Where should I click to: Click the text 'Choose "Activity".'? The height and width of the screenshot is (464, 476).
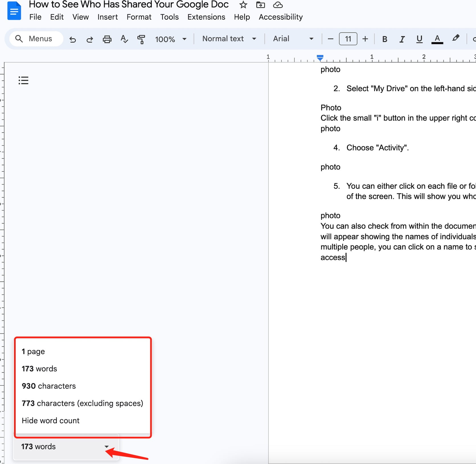(x=377, y=148)
